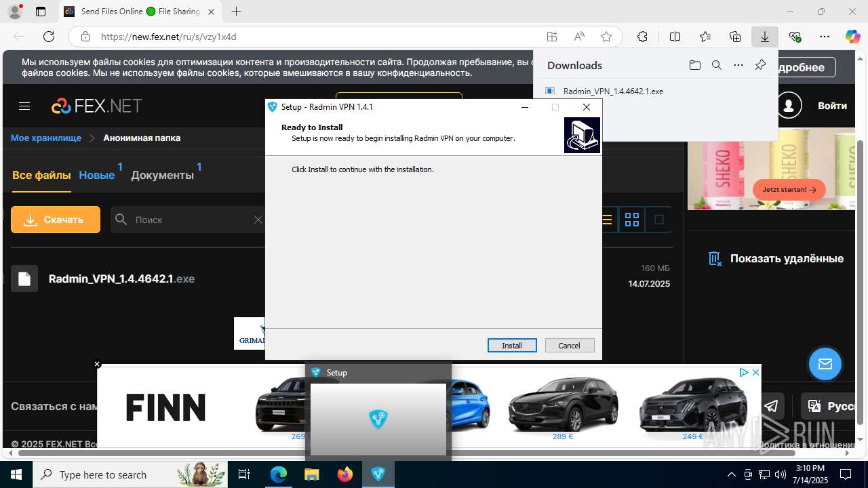Click Install in Radmin VPN setup

pyautogui.click(x=512, y=345)
